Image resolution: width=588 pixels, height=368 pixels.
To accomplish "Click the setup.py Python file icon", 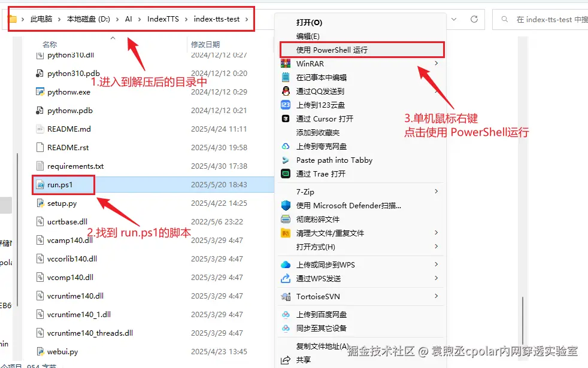I will 40,203.
